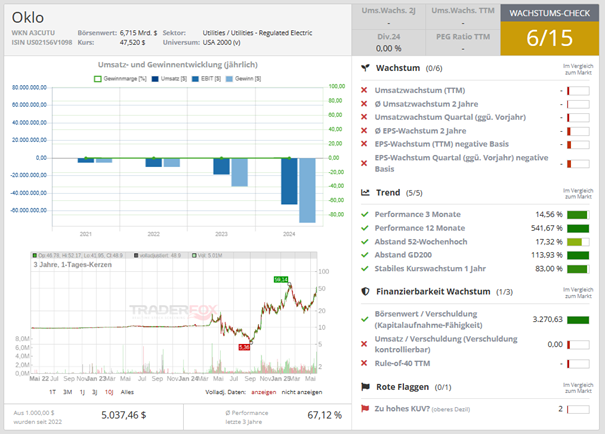Click the Rote Flaggen flag icon
Screen dimensions: 605x434
[365, 387]
